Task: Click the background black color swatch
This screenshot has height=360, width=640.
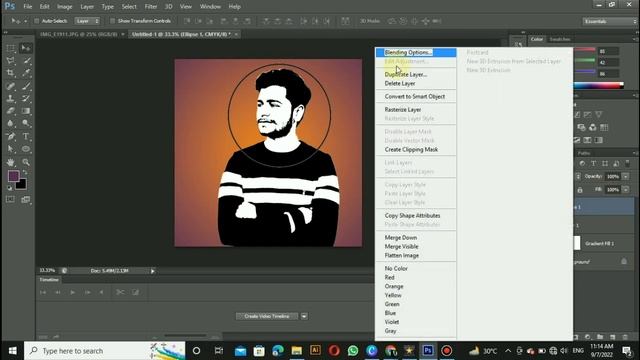Action: (x=22, y=185)
